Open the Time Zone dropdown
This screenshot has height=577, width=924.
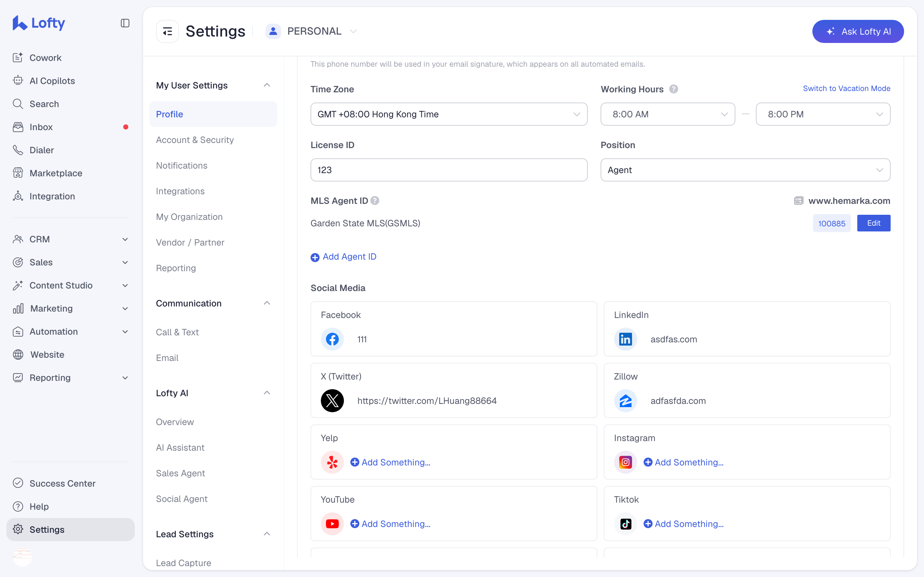point(449,114)
